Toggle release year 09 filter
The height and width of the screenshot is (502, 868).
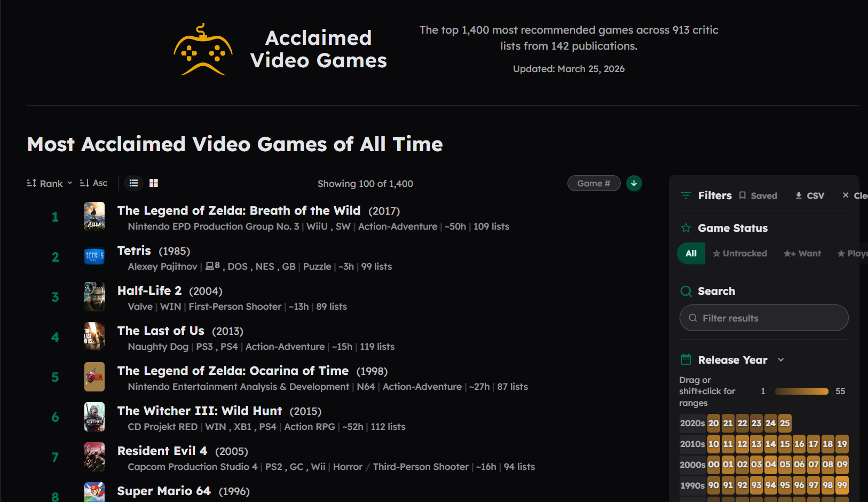[842, 464]
